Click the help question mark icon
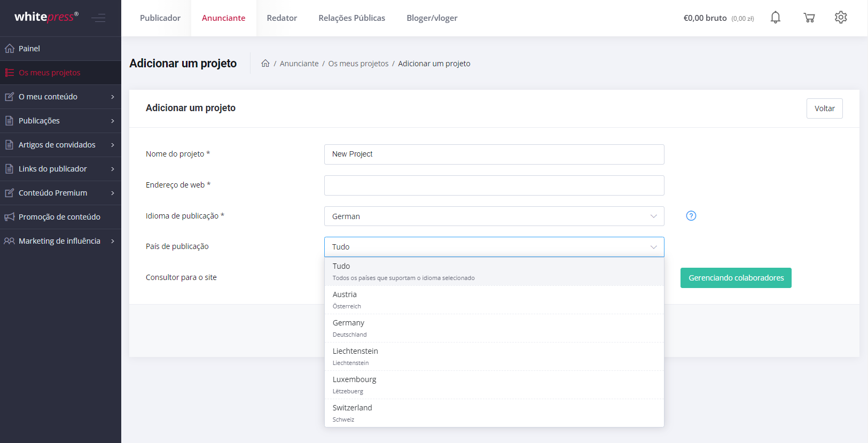 (691, 216)
